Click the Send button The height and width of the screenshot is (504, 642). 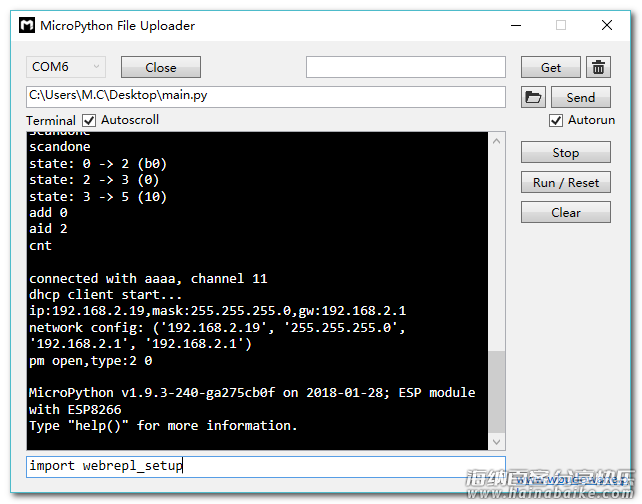point(581,97)
